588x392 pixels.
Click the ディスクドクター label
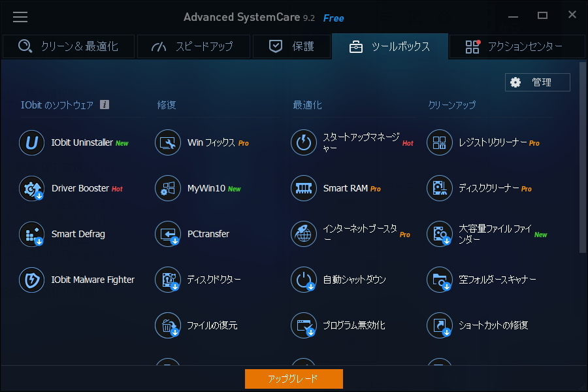pos(214,280)
